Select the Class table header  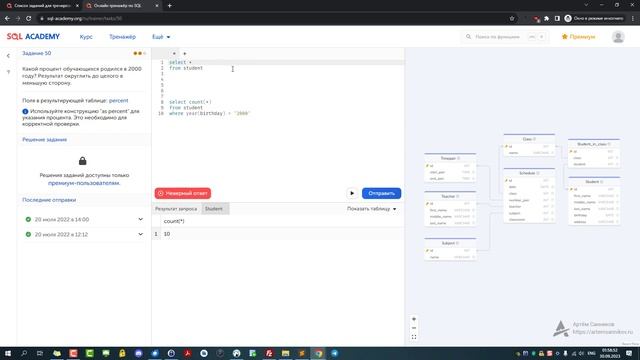tap(529, 139)
